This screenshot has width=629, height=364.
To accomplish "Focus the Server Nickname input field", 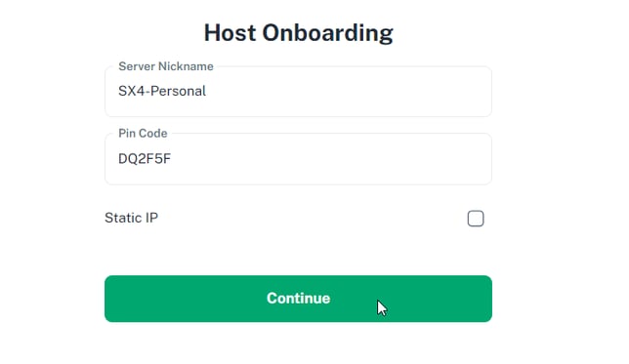I will [298, 92].
